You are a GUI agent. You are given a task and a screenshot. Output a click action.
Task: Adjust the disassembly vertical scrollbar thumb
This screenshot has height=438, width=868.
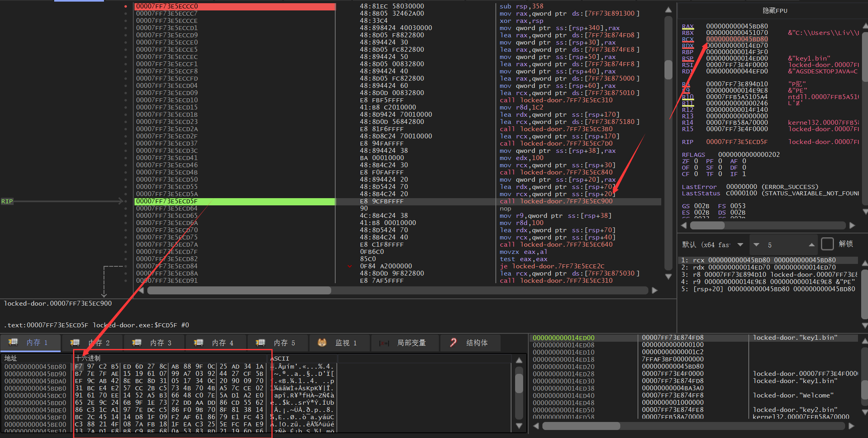point(668,70)
